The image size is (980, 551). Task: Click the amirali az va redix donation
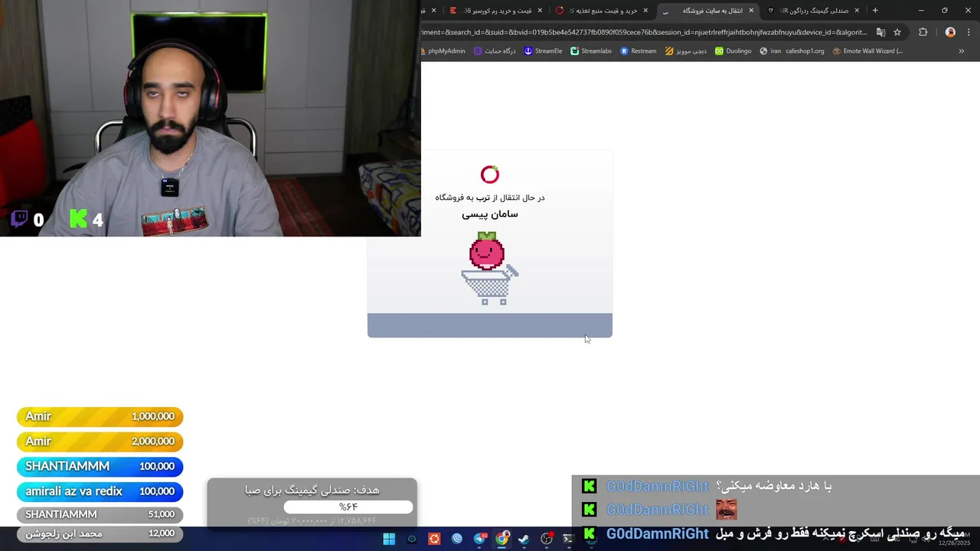point(100,491)
